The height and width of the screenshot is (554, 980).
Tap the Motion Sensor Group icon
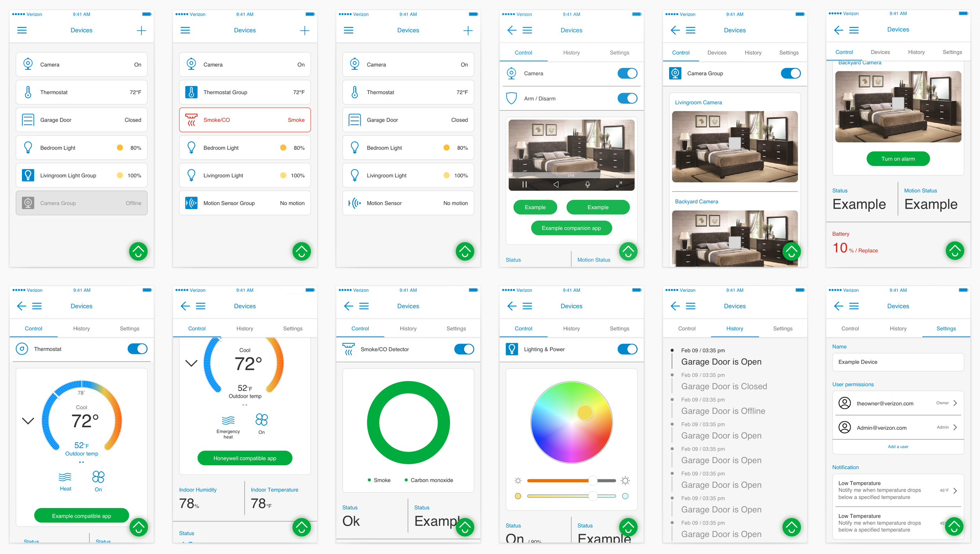tap(191, 203)
